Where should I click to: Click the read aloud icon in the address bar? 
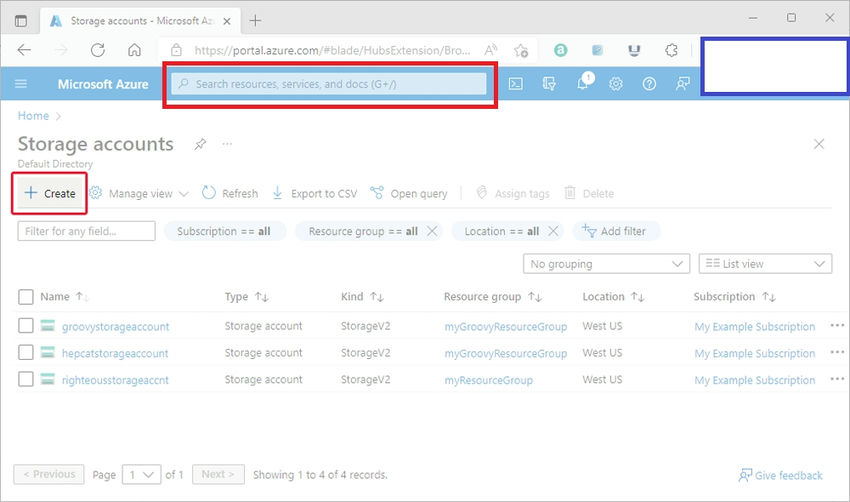point(490,50)
